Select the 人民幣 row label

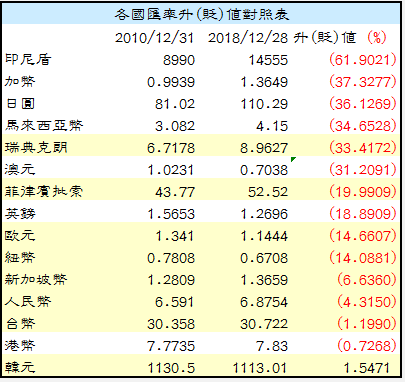click(28, 301)
